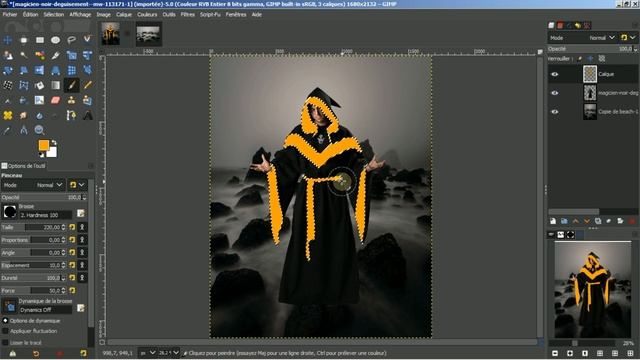Open the Fichier menu

tap(10, 14)
